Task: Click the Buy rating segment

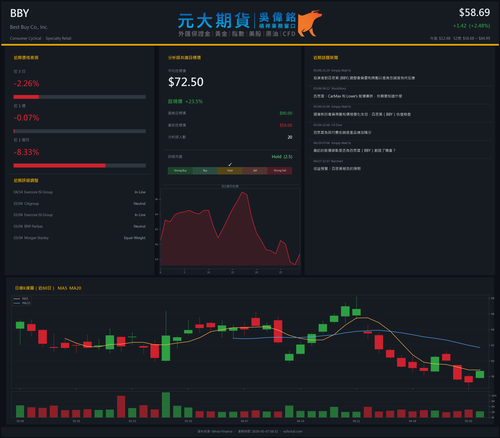Action: 205,171
